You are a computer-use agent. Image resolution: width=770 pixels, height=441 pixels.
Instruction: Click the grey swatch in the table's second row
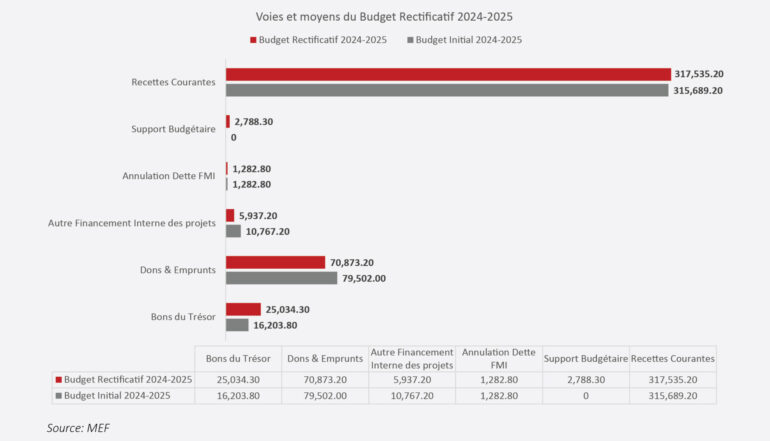[x=57, y=397]
